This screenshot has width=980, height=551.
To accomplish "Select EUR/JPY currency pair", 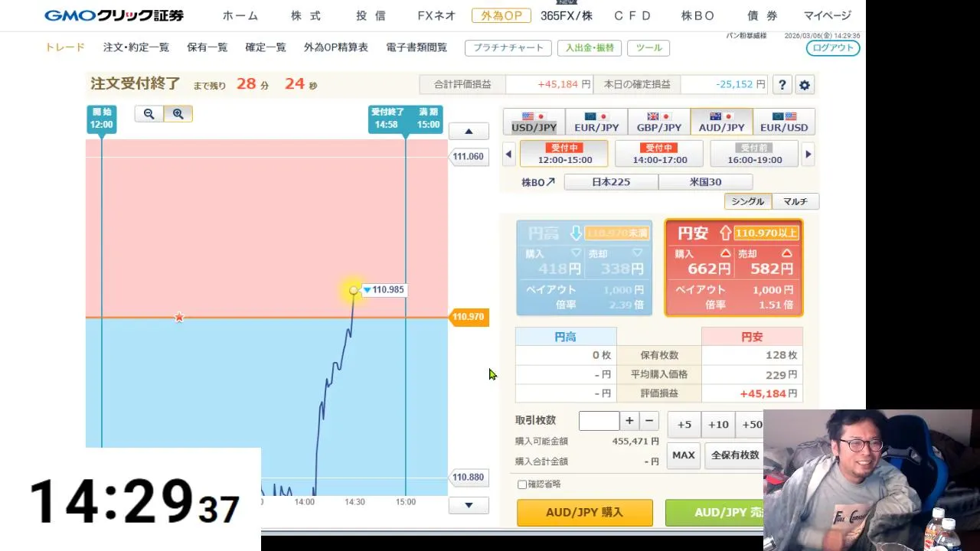I will point(596,122).
